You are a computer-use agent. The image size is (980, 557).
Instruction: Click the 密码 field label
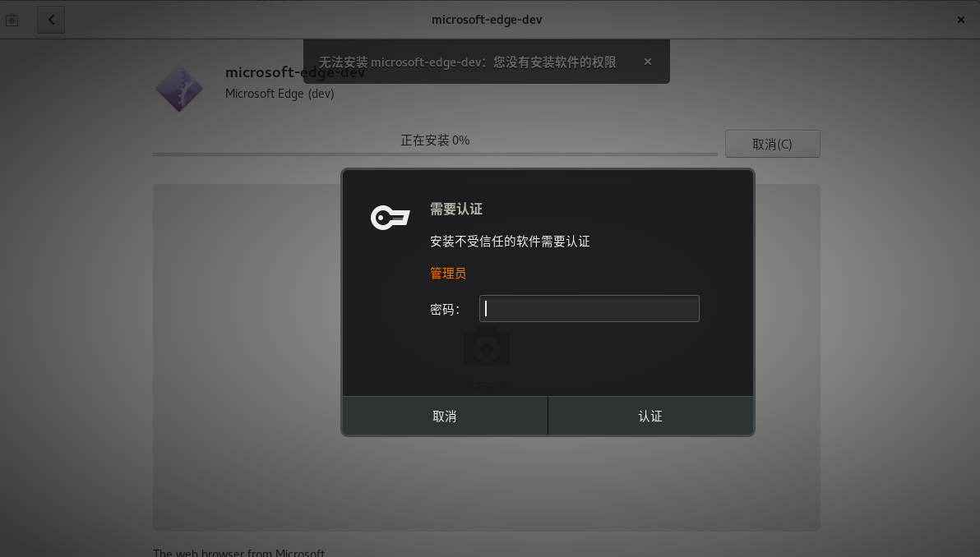444,310
